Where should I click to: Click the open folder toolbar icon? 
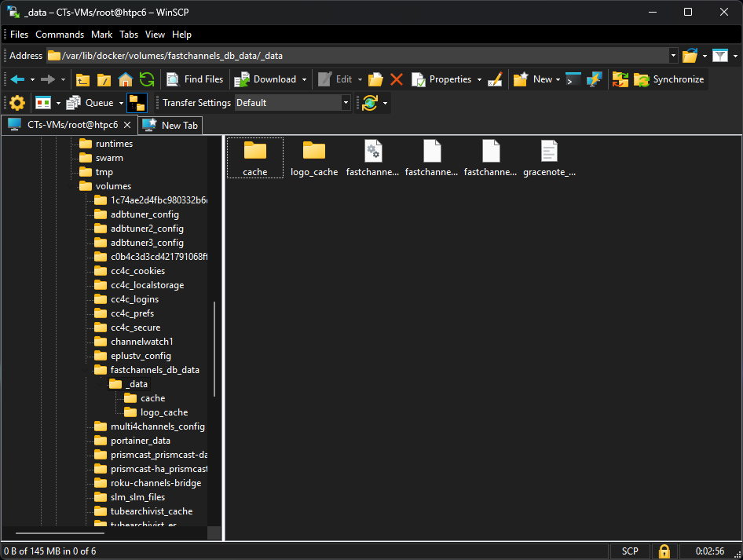(x=375, y=79)
